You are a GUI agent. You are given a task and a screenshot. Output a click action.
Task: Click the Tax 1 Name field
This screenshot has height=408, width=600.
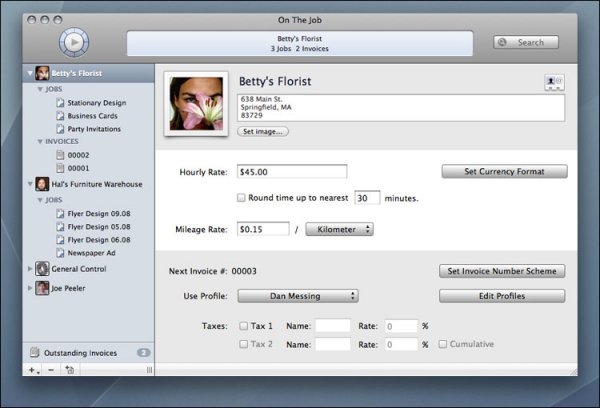click(333, 326)
